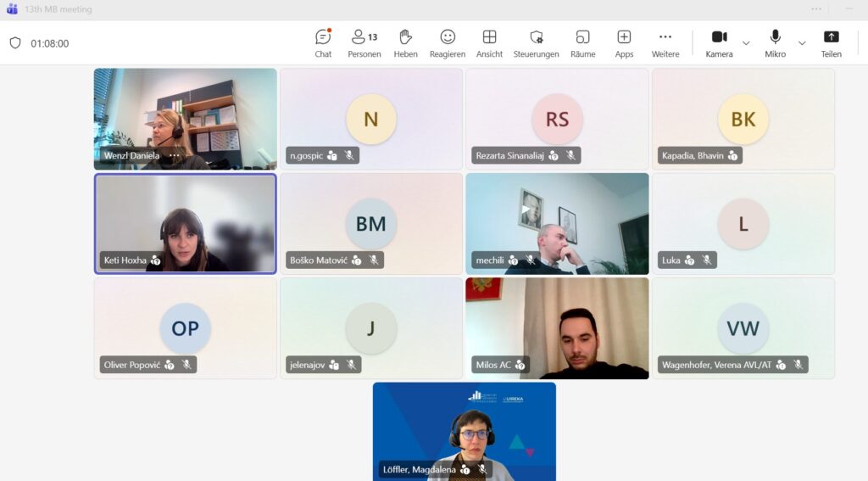The height and width of the screenshot is (481, 868).
Task: Select Milos AC's video tile
Action: pyautogui.click(x=557, y=327)
